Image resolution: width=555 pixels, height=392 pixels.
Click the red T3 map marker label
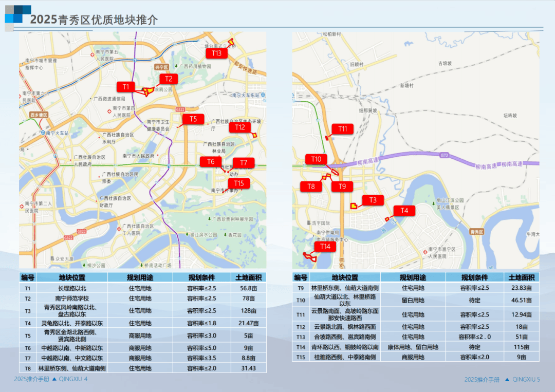[x=373, y=200]
